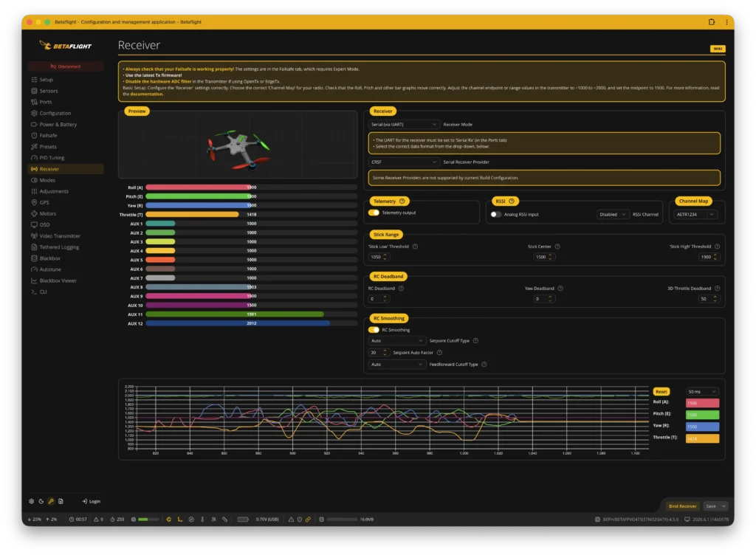The image size is (756, 555).
Task: Open RSSI Channel dropdown showing Disabled
Action: [612, 214]
